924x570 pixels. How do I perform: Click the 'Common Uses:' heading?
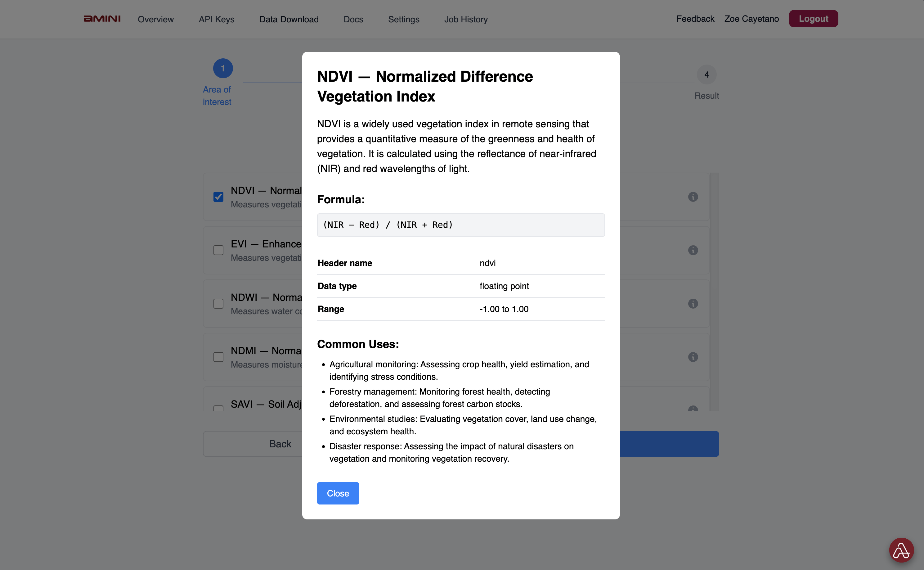[x=358, y=344]
